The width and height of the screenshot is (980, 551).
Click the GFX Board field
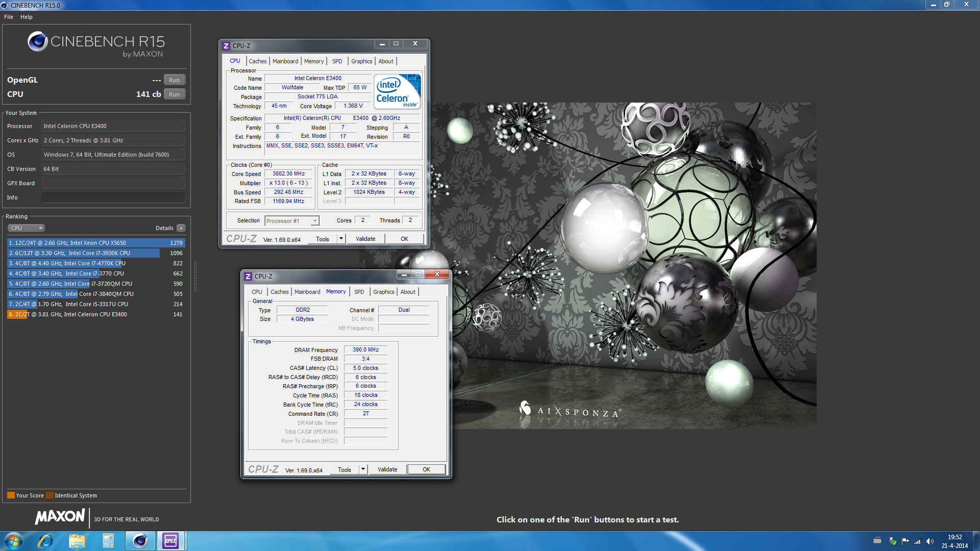(x=113, y=183)
